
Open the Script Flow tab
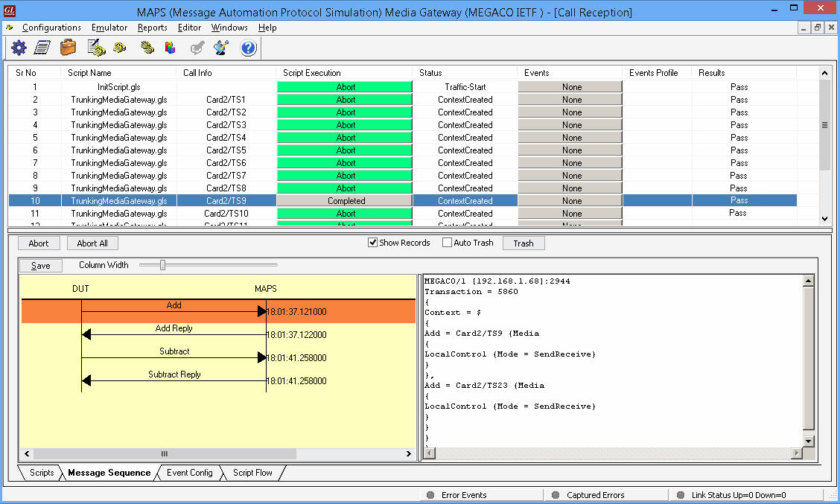pyautogui.click(x=252, y=473)
